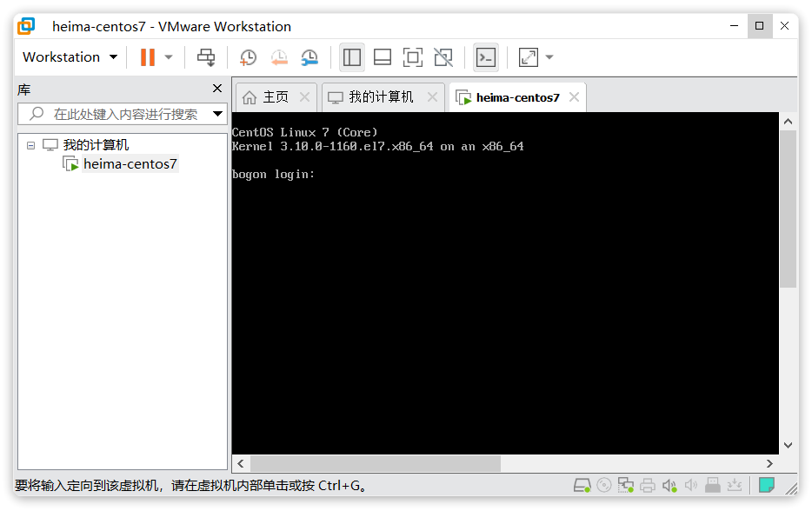The image size is (812, 511).
Task: Revert to previous snapshot icon
Action: point(279,57)
